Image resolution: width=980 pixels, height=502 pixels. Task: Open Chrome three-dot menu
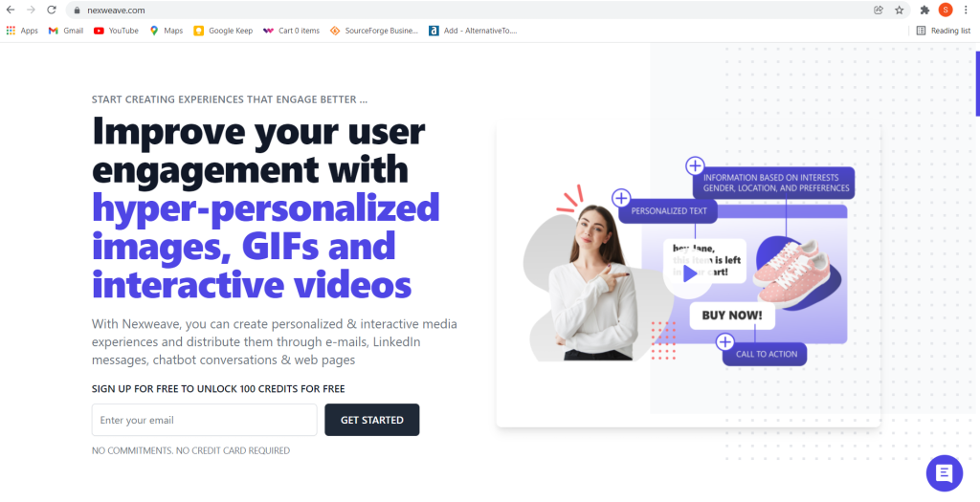(x=966, y=10)
